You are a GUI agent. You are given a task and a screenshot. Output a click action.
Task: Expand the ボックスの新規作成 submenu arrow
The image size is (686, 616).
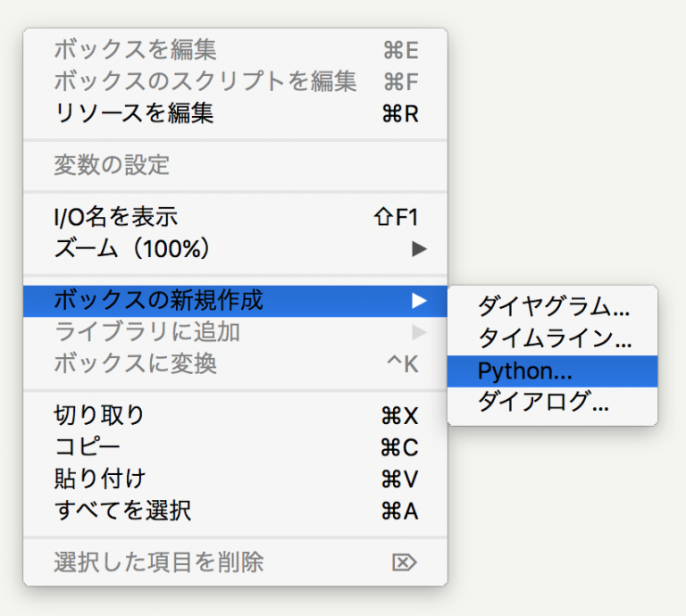click(418, 301)
